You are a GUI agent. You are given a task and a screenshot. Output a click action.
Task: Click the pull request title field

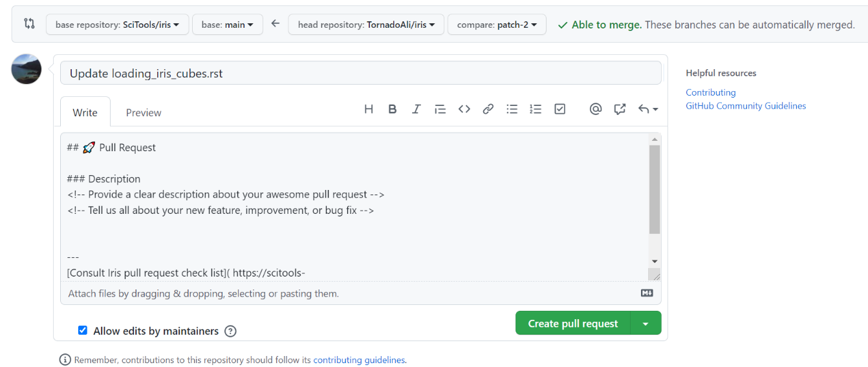[360, 73]
